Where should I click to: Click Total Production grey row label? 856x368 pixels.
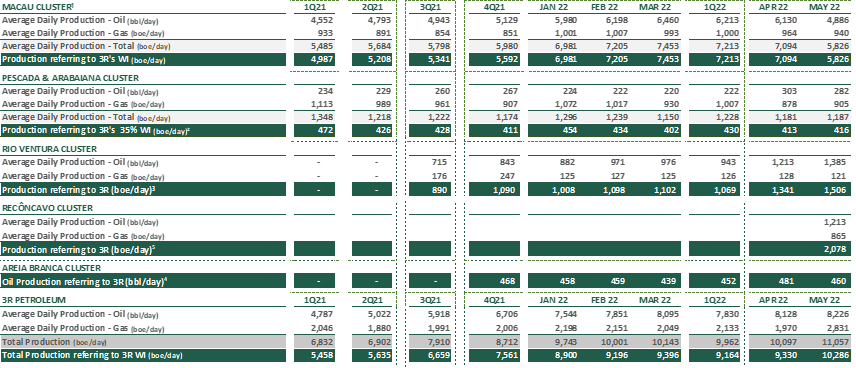54,341
